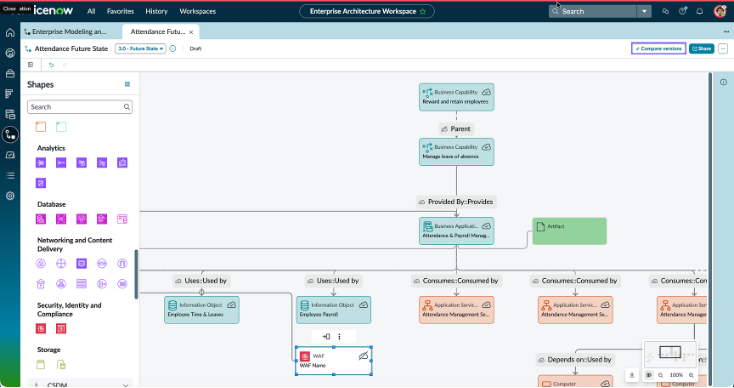Viewport: 734px width, 388px height.
Task: Favorite the Enterprise Architecture Workspace star
Action: coord(423,11)
